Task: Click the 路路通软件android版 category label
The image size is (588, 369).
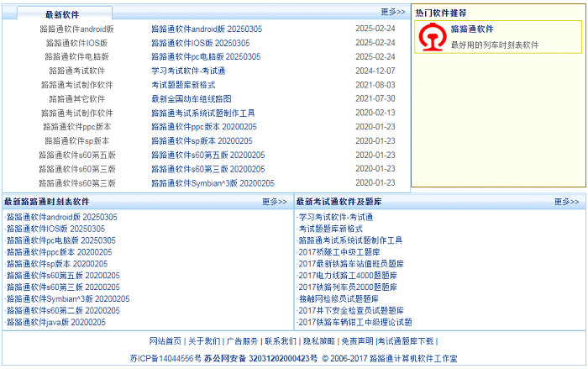Action: (77, 29)
